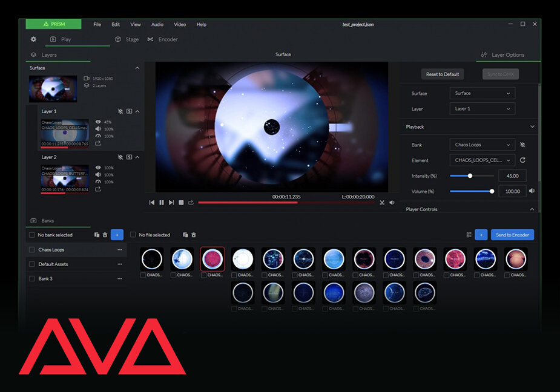This screenshot has height=392, width=560.
Task: Click the duplicate icon next to bank checkbox
Action: pos(97,235)
